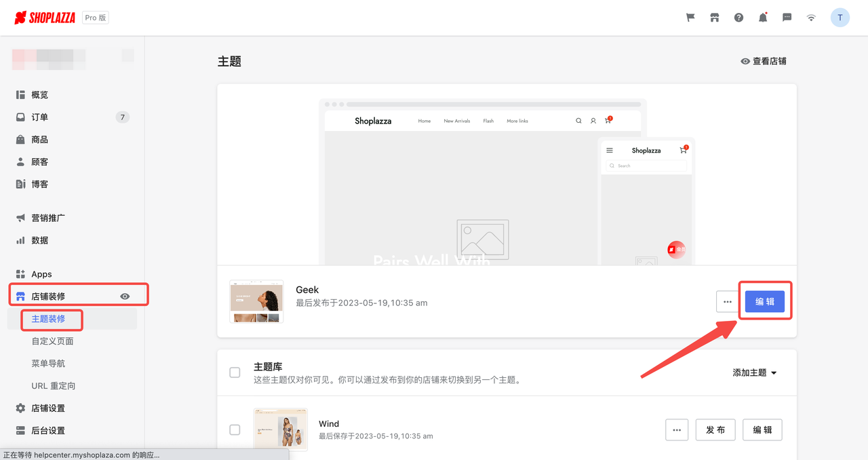Click 发布 for the Wind theme
The height and width of the screenshot is (460, 868).
tap(715, 429)
